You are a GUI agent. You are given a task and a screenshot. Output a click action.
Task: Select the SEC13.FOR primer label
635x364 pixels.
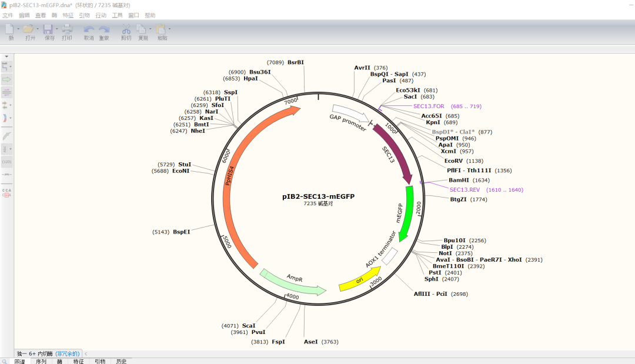point(429,106)
